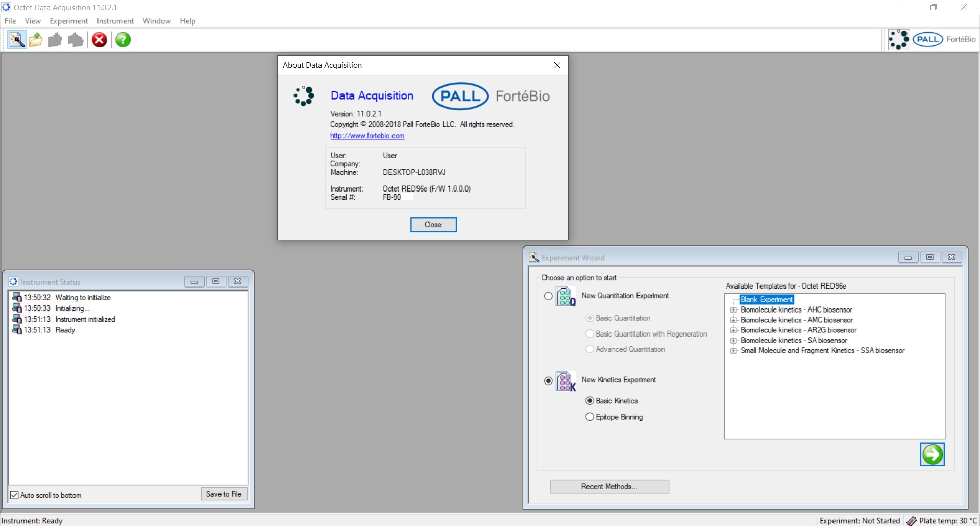
Task: Open the Experiment Wizard toolbar icon
Action: click(17, 40)
